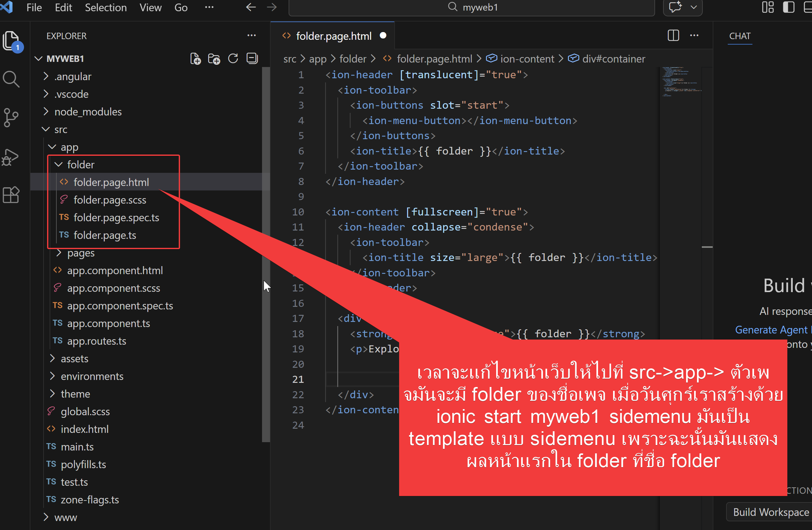Select the folder.page.html editor tab
812x530 pixels.
click(x=333, y=36)
